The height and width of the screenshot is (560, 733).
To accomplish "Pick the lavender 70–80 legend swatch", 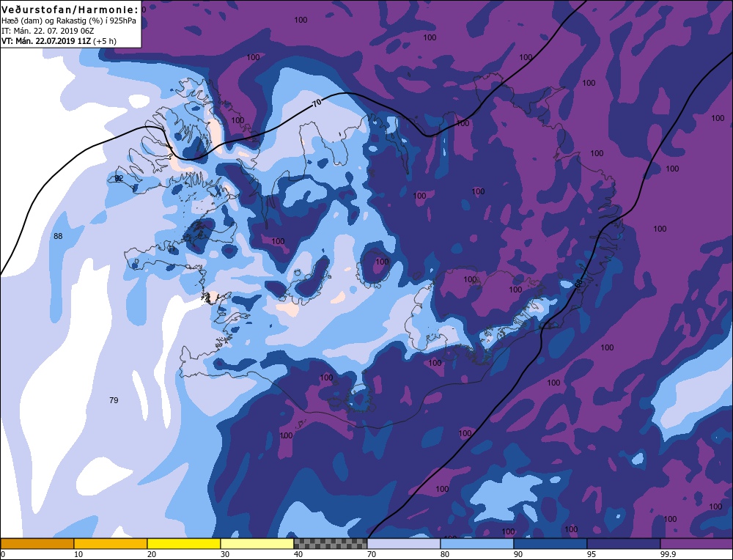I will [x=404, y=543].
